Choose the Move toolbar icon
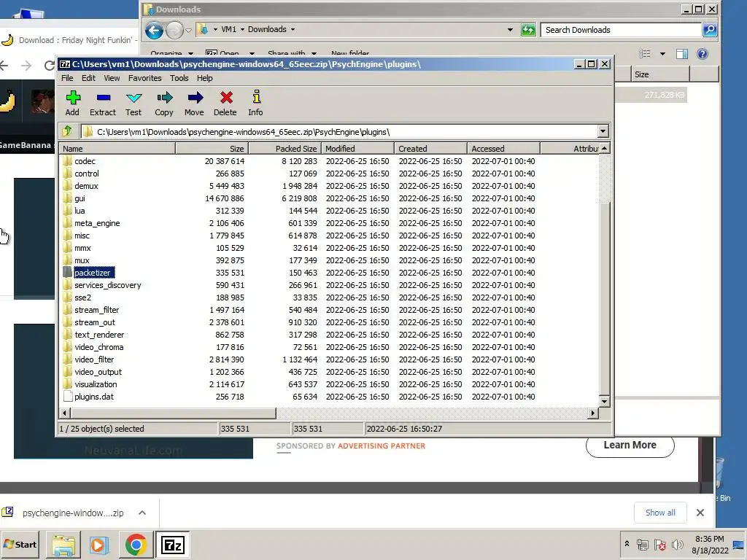This screenshot has height=560, width=747. point(194,103)
